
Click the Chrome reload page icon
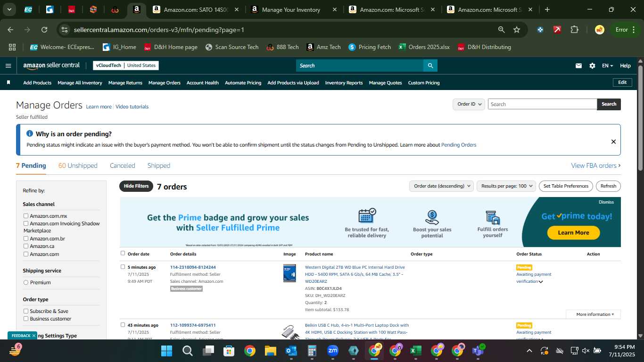[44, 30]
